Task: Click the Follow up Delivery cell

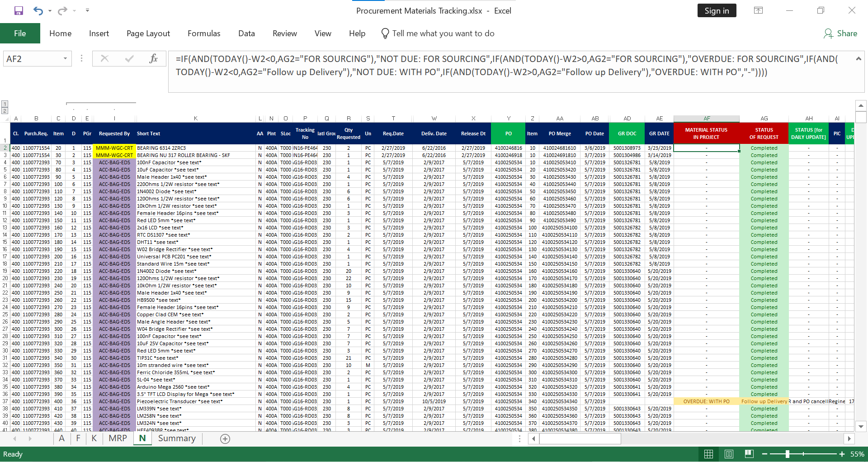Action: coord(764,401)
